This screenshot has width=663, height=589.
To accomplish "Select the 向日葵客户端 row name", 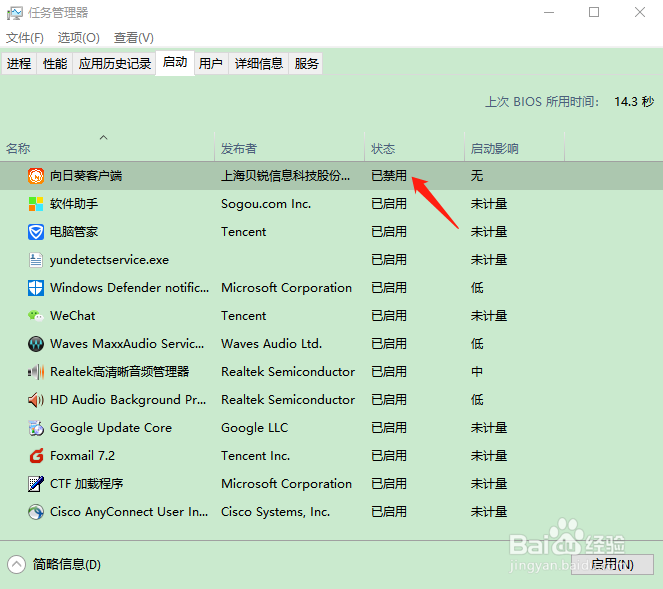I will click(86, 175).
